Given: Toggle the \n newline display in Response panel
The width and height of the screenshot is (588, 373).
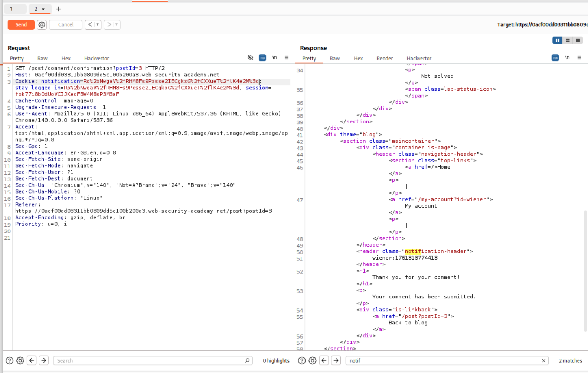Looking at the screenshot, I should tap(567, 57).
